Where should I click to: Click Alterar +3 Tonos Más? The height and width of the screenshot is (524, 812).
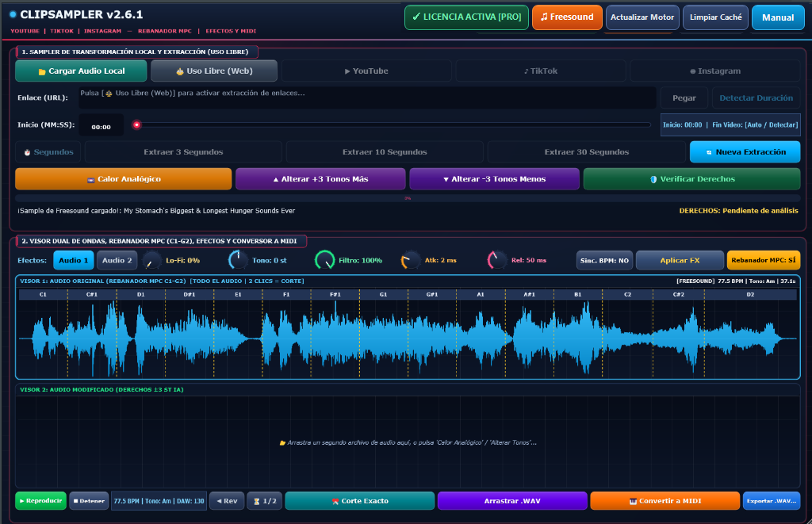click(x=320, y=178)
